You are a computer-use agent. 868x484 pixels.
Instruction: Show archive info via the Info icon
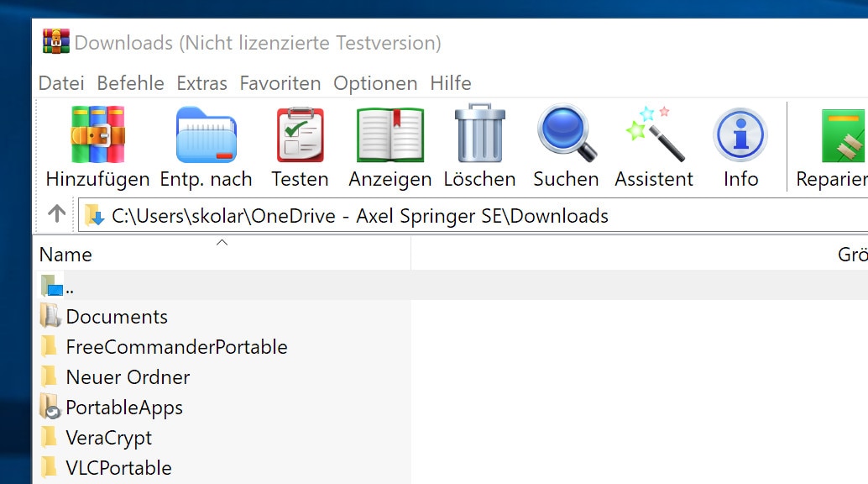740,134
